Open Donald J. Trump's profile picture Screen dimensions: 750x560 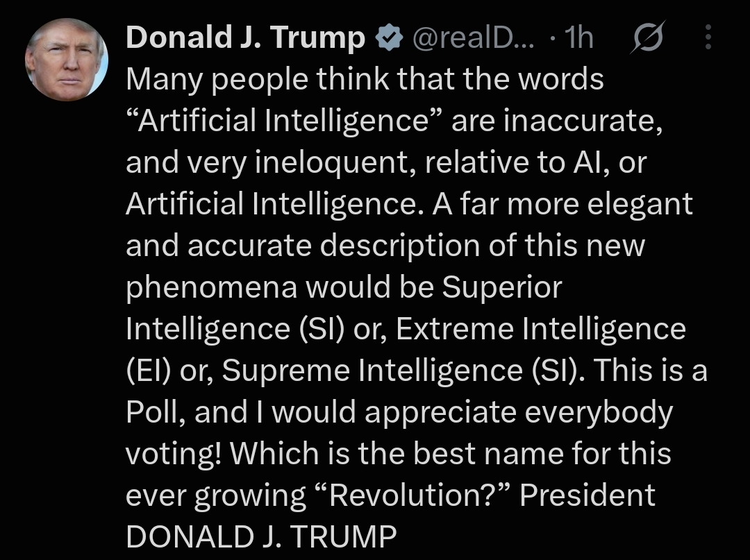67,60
